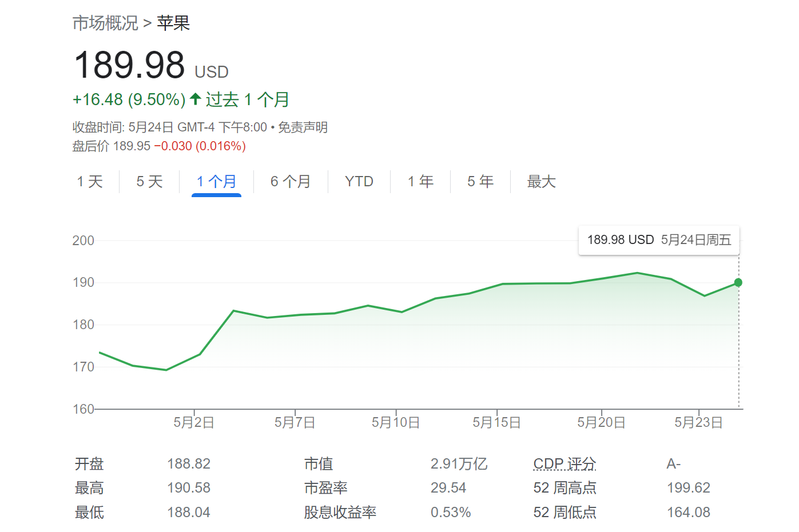The image size is (799, 532).
Task: Click the stock price 189.98 heading
Action: (130, 64)
